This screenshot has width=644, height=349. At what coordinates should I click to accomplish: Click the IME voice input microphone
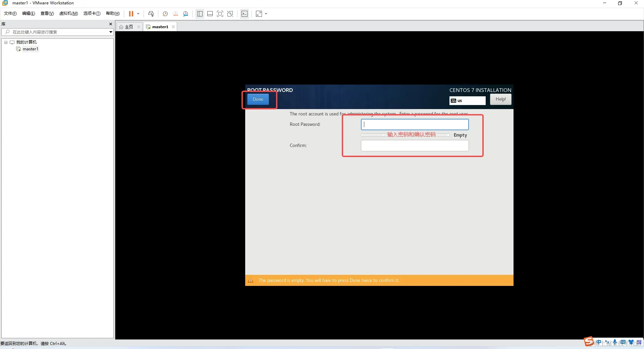point(615,343)
